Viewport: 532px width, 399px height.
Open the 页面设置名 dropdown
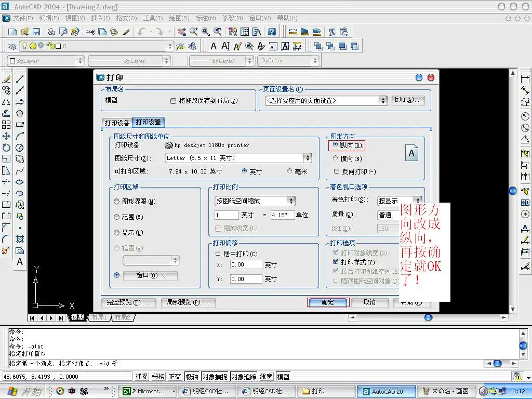coord(383,101)
